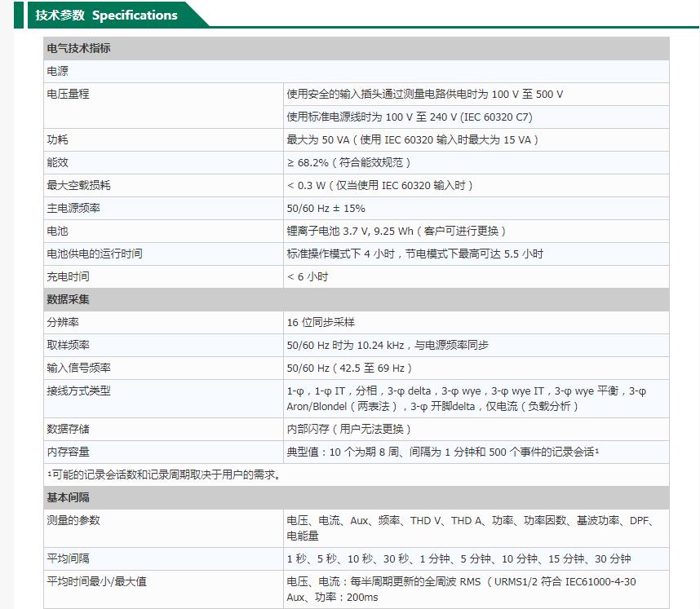Click the 16 位同步采样 resolution value
Screen dimensions: 700x609
321,323
